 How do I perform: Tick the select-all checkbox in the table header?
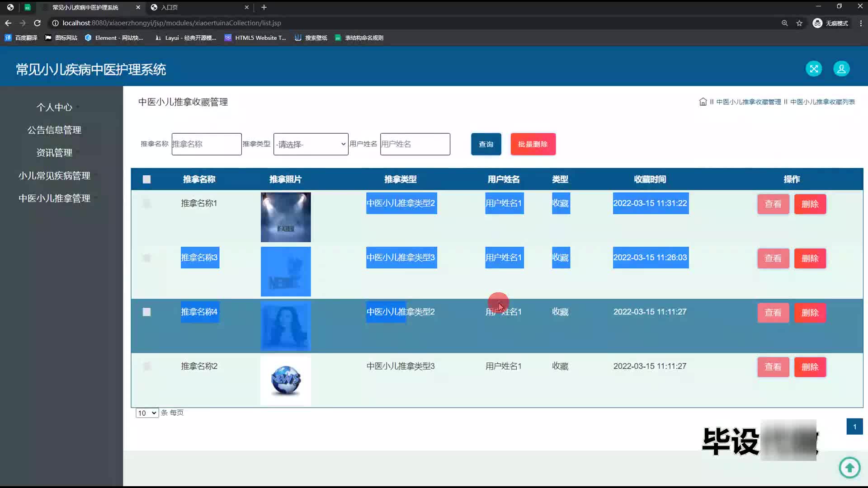(x=146, y=179)
